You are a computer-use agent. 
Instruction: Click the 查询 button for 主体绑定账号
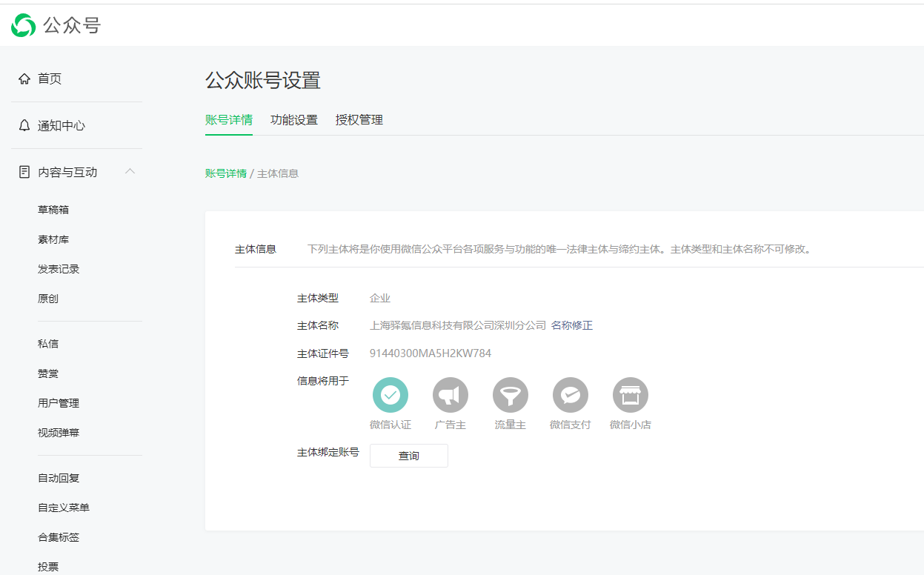coord(409,456)
